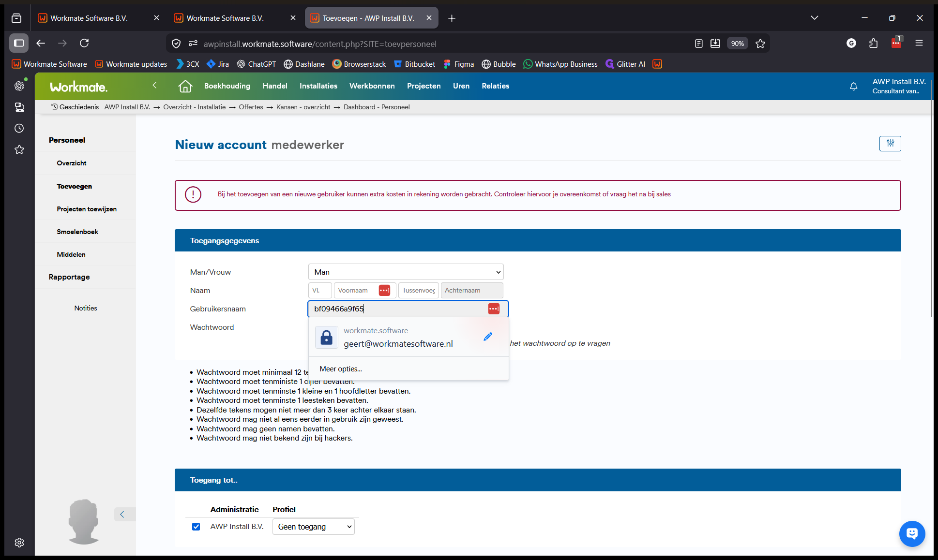938x560 pixels.
Task: Open the Werkbonnen menu
Action: coord(372,86)
